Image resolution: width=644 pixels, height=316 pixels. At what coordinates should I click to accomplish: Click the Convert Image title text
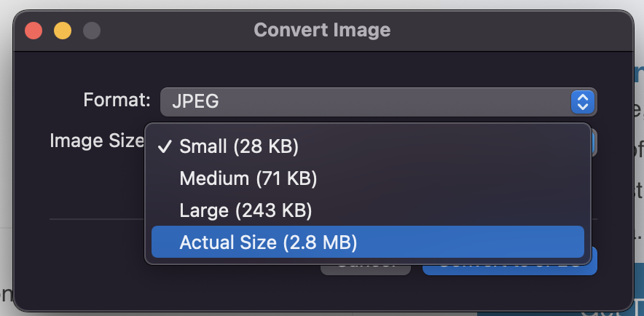(322, 30)
